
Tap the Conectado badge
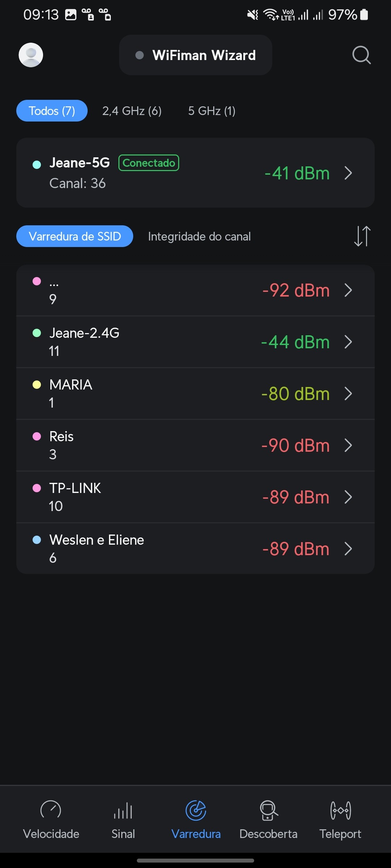pyautogui.click(x=149, y=163)
